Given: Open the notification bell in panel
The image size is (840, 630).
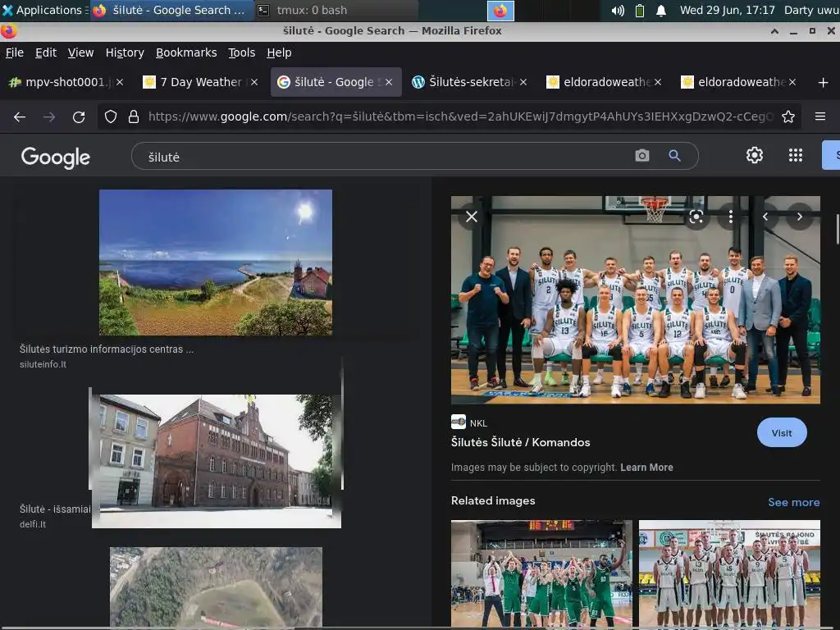Looking at the screenshot, I should coord(661,10).
